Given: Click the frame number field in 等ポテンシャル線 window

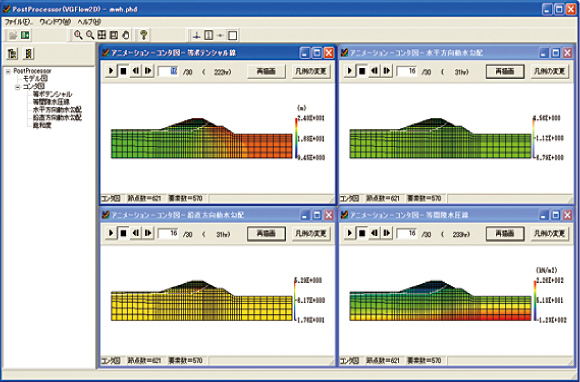Looking at the screenshot, I should point(169,71).
